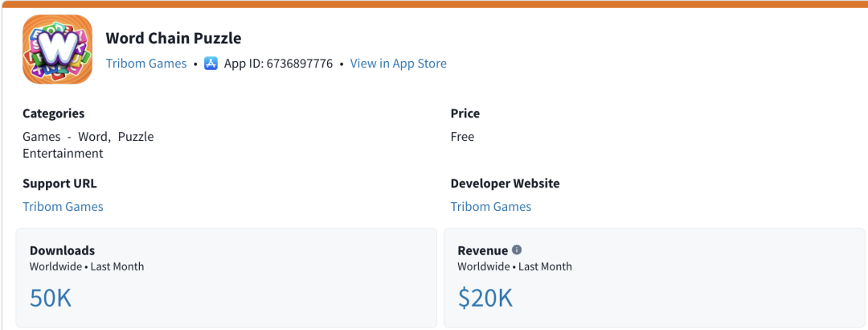Click the Developer Website heading

pyautogui.click(x=505, y=184)
